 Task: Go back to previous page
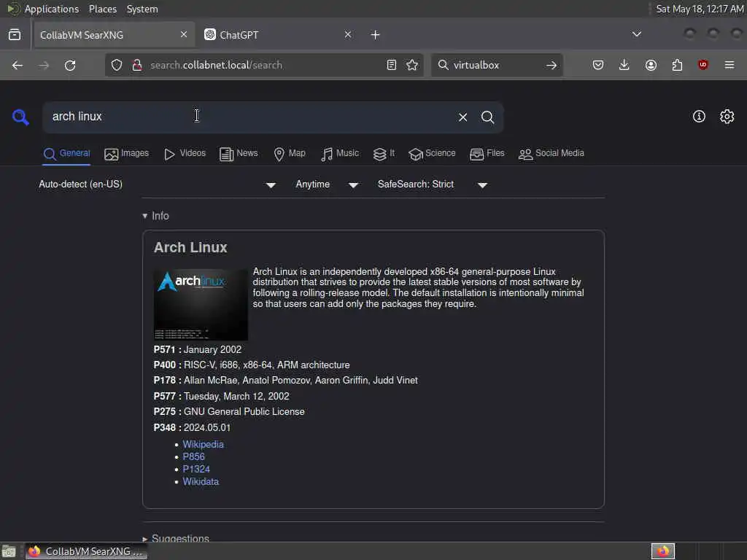(x=18, y=65)
